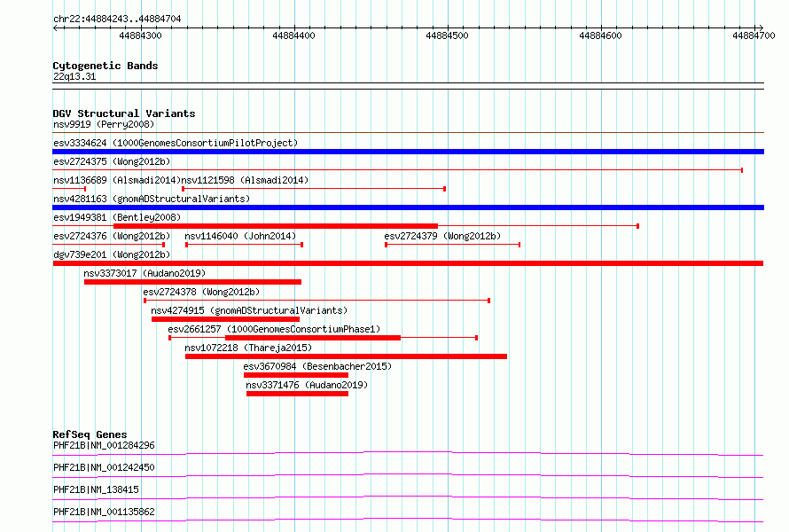Click dgv739e201 (Wong2012b) label
The height and width of the screenshot is (532, 789).
point(112,254)
